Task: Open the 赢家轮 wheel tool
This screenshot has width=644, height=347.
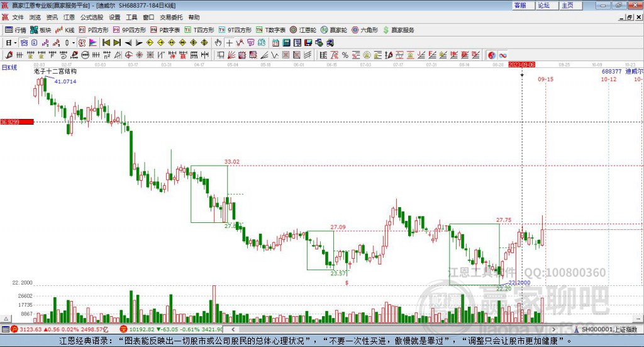Action: (334, 30)
